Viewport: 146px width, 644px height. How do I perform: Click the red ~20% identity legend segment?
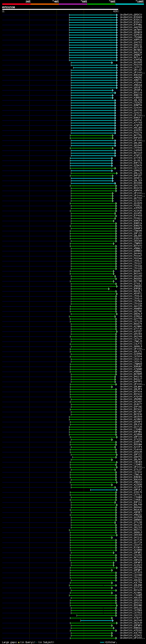point(16,4)
